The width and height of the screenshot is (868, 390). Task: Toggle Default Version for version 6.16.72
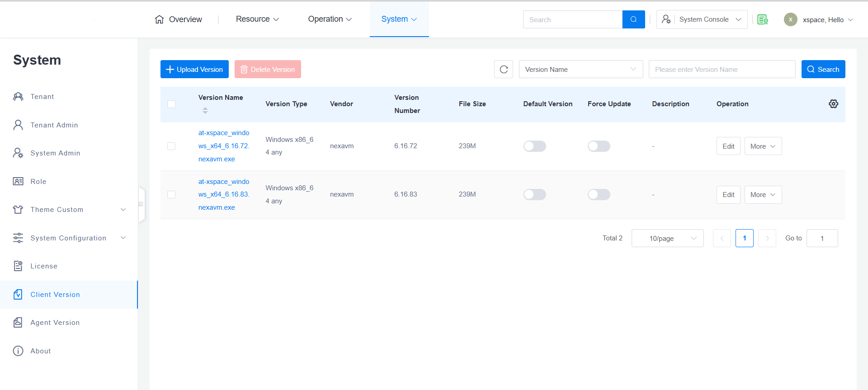(x=534, y=146)
